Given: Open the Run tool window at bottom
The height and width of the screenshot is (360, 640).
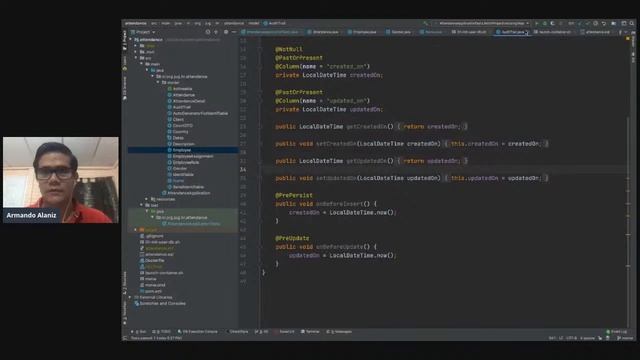Looking at the screenshot, I should point(138,331).
